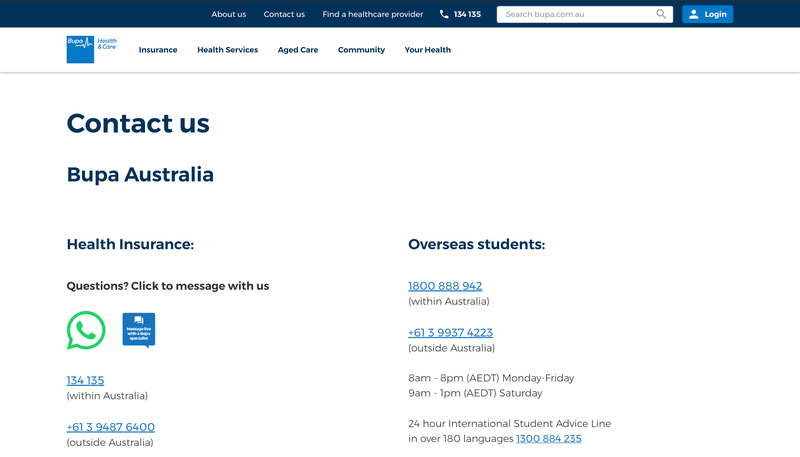Image resolution: width=800 pixels, height=457 pixels.
Task: Select the Health Insurance: heading
Action: click(130, 244)
